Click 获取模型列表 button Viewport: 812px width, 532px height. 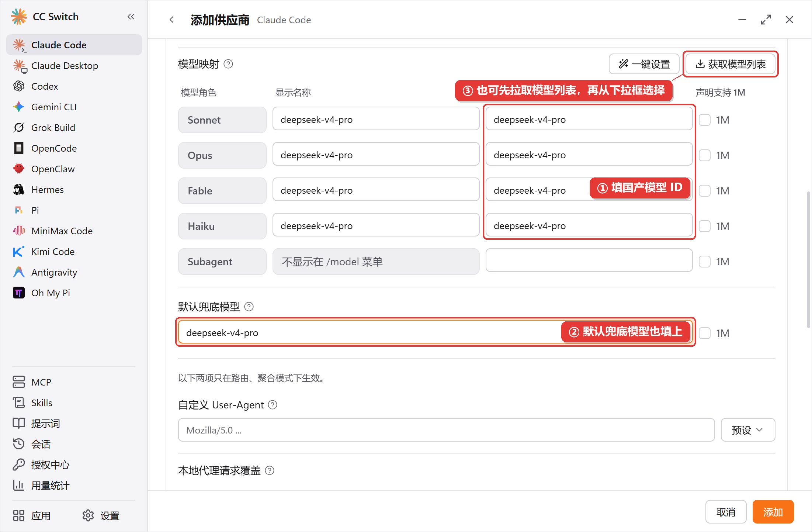(x=731, y=64)
